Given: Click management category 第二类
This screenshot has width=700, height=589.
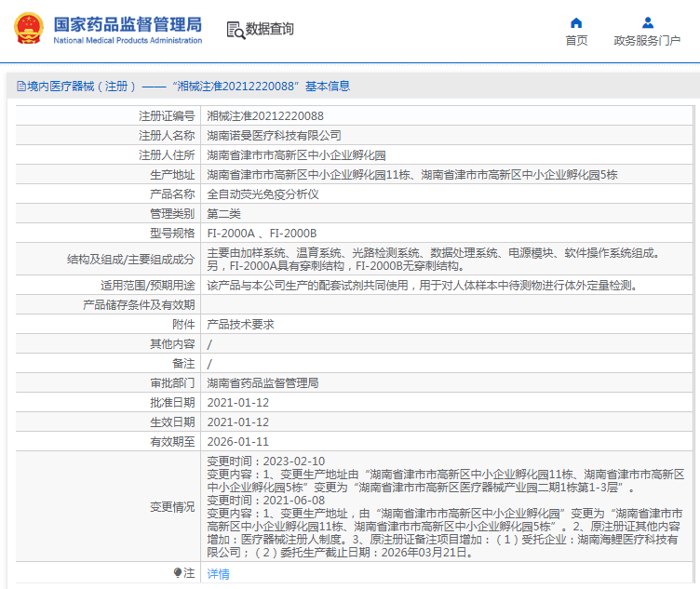Looking at the screenshot, I should coord(223,214).
